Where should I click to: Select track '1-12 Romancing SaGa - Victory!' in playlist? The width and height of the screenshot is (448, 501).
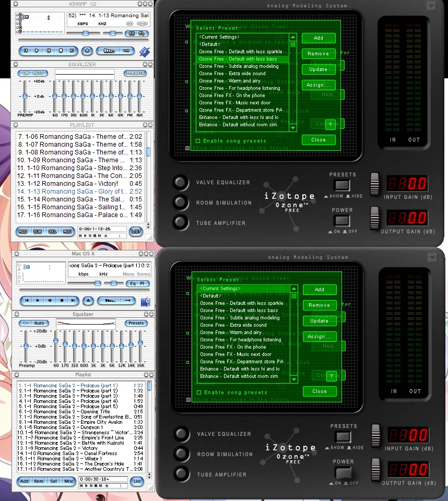[x=68, y=184]
